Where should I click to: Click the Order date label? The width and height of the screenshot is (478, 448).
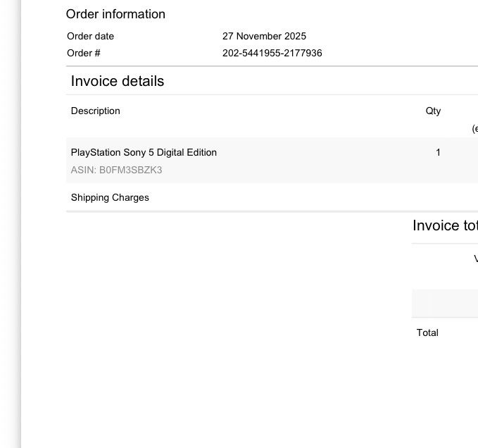[90, 36]
